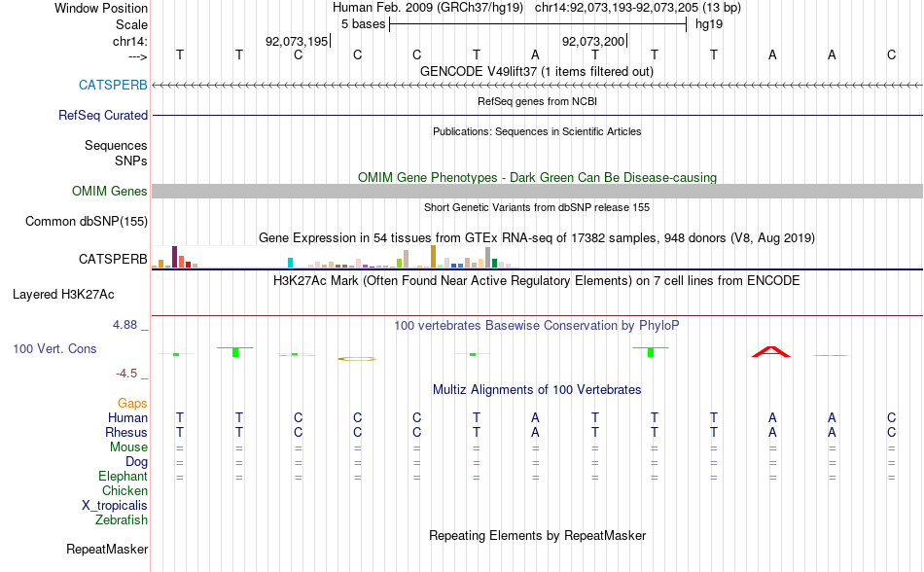Select the Mouse species label

coord(128,447)
